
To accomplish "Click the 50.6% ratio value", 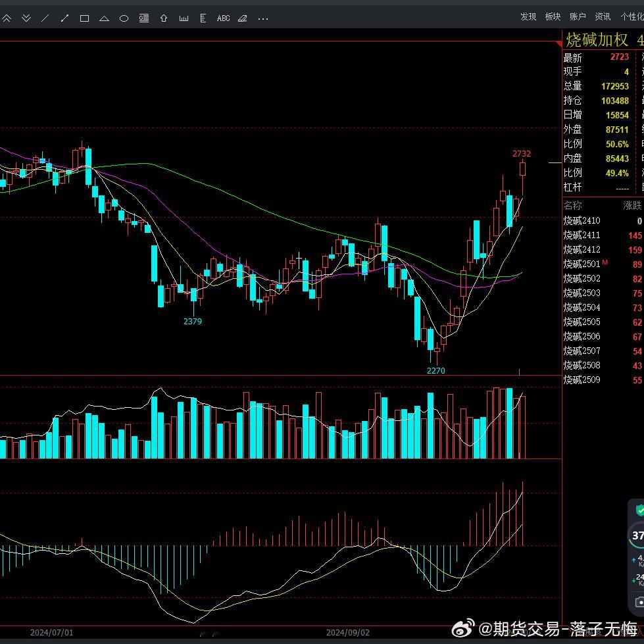I will [617, 144].
